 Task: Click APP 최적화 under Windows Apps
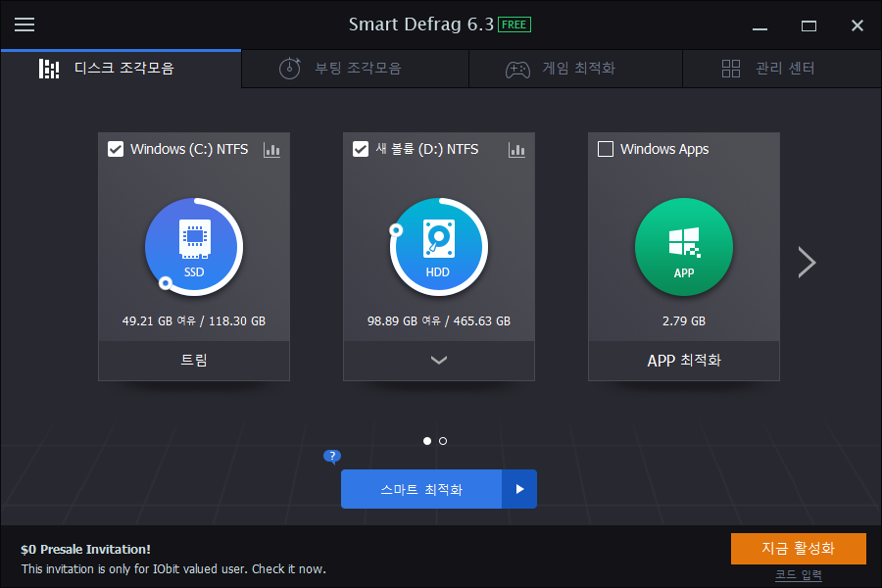coord(684,360)
